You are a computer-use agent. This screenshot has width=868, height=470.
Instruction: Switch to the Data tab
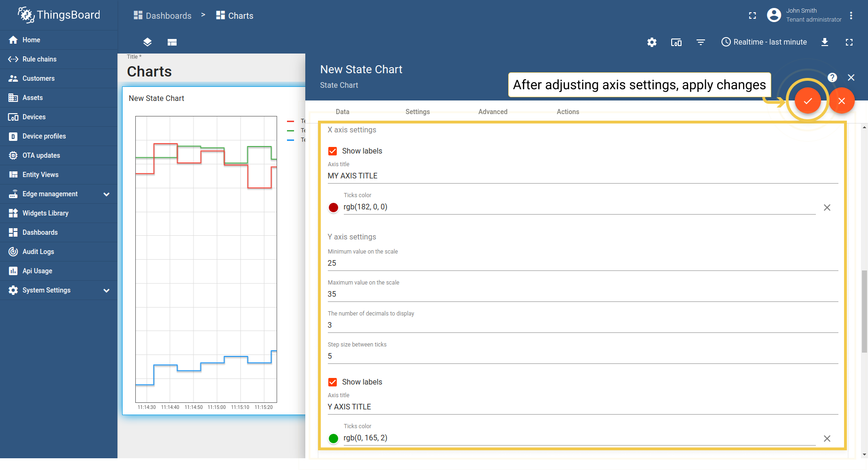[x=342, y=112]
